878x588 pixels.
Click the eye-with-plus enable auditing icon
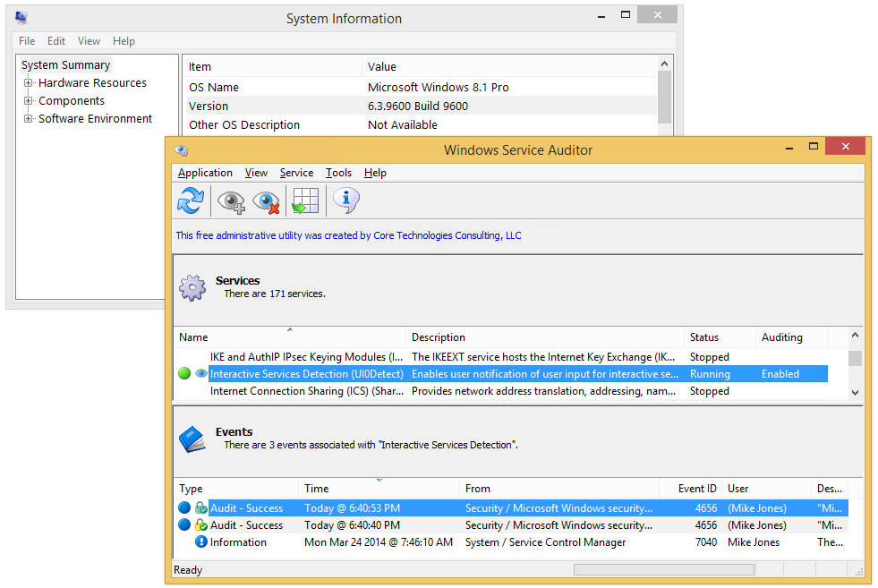pos(231,201)
